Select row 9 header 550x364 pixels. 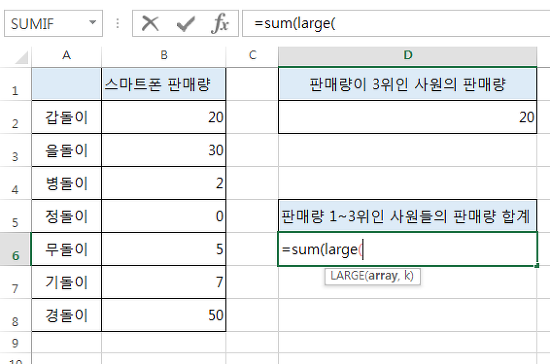click(15, 342)
